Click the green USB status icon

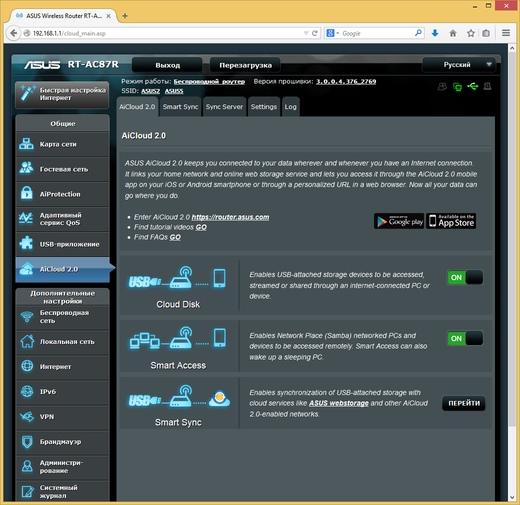(x=473, y=87)
